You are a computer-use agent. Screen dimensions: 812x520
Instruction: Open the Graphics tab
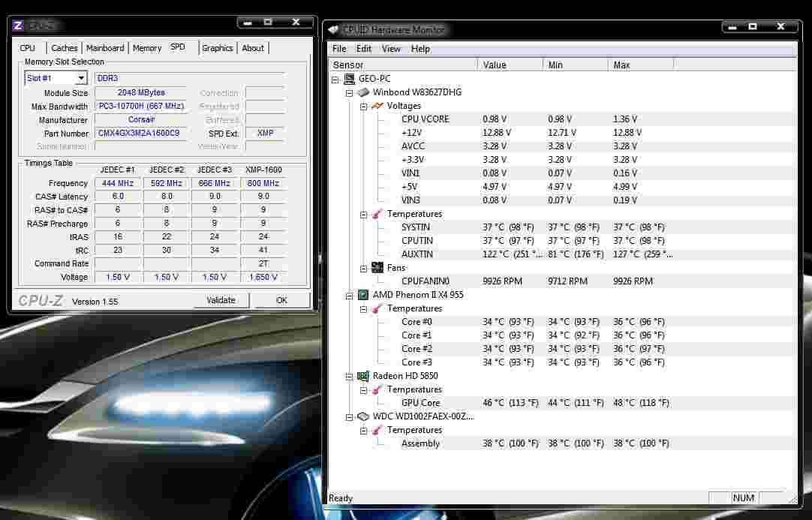pyautogui.click(x=218, y=48)
